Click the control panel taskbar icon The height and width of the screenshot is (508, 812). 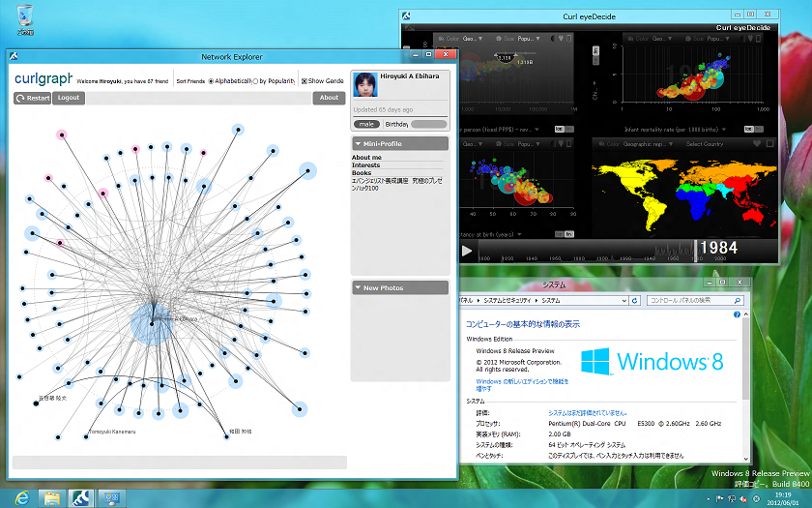[x=111, y=498]
